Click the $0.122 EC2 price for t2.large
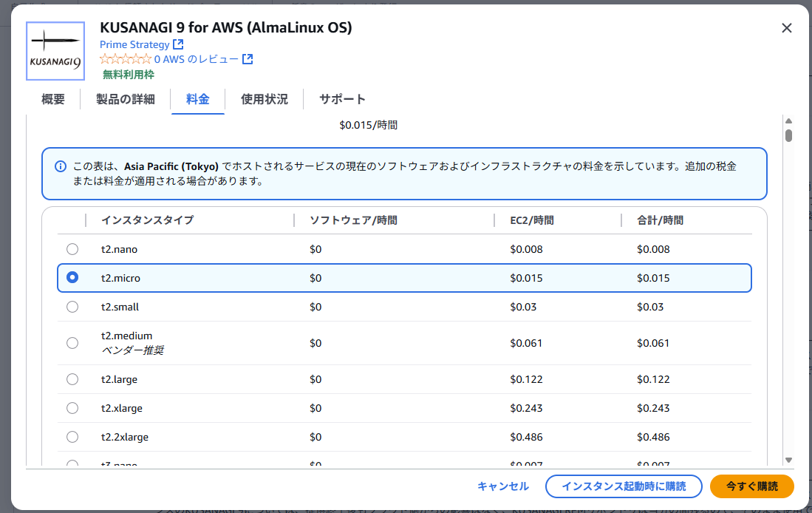Screen dimensions: 812x513 tap(526, 379)
